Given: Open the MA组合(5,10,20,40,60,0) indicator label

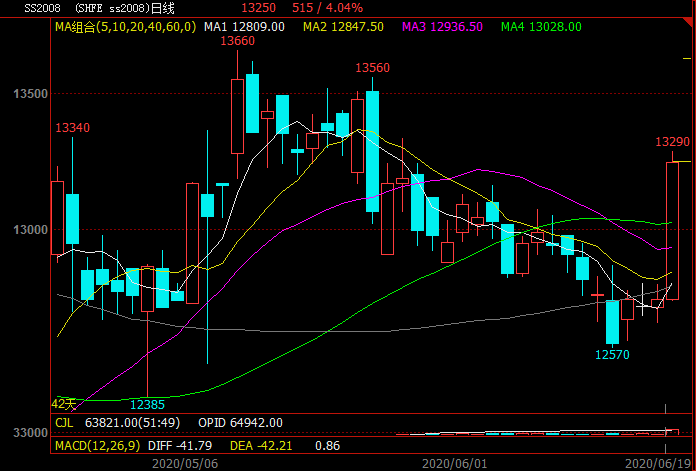Looking at the screenshot, I should tap(126, 27).
